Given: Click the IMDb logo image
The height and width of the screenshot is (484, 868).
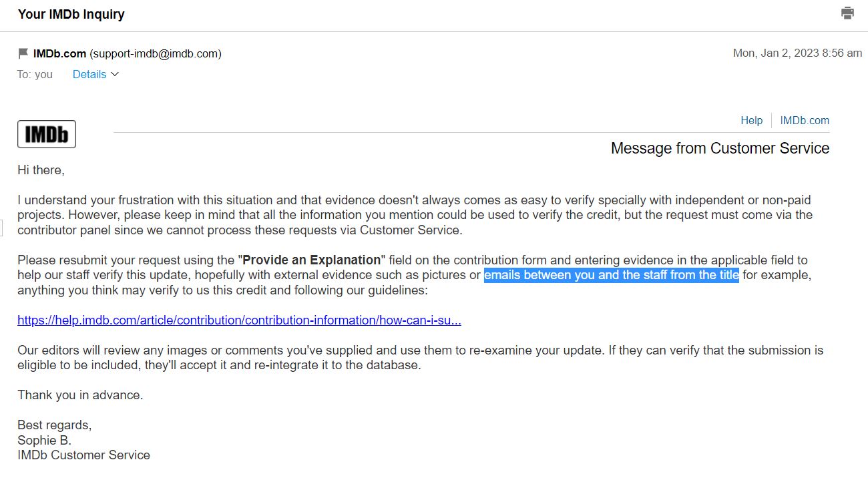Looking at the screenshot, I should pos(47,134).
